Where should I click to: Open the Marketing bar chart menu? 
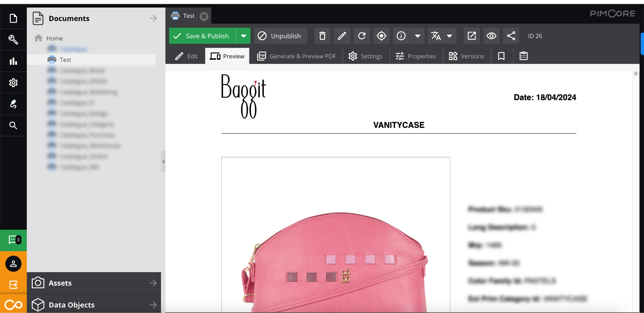13,61
